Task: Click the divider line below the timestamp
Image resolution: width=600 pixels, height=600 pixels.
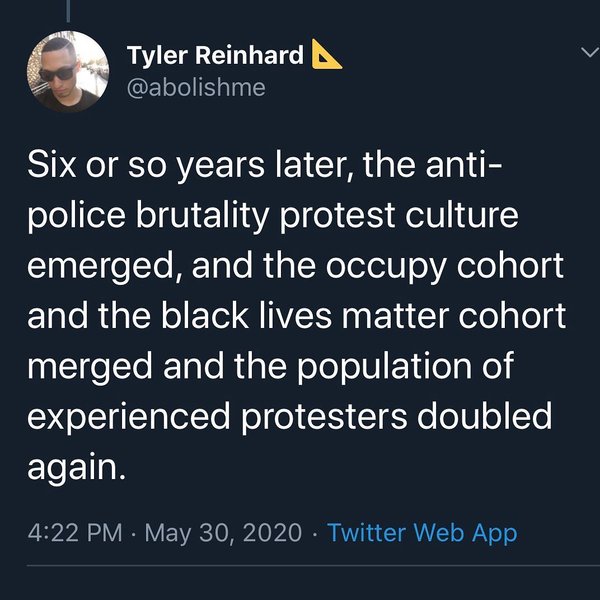Action: (x=300, y=571)
